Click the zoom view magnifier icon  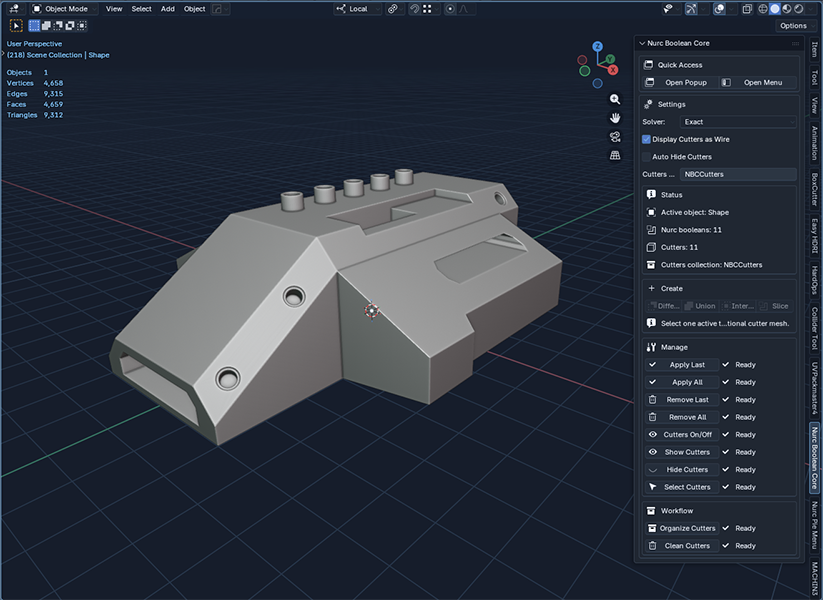point(615,99)
